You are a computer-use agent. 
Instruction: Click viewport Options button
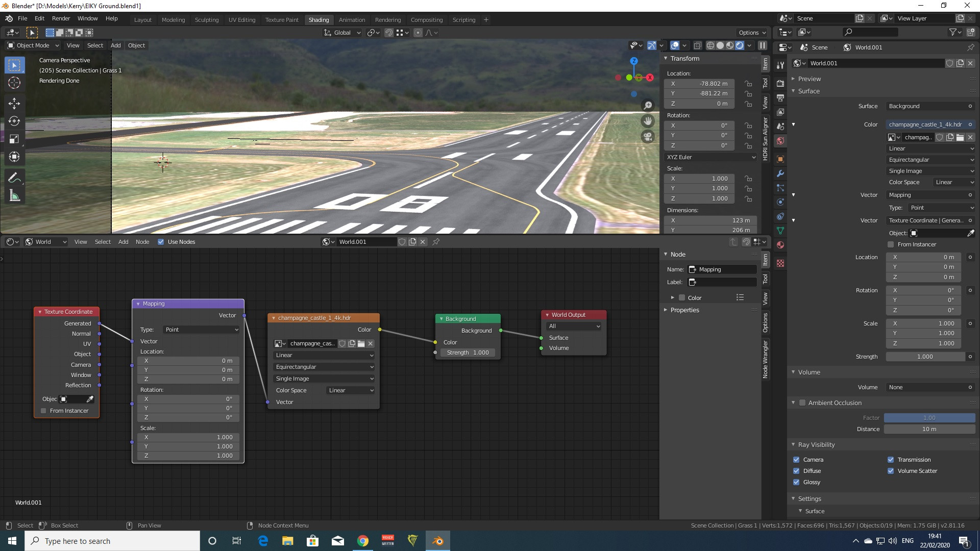[752, 33]
